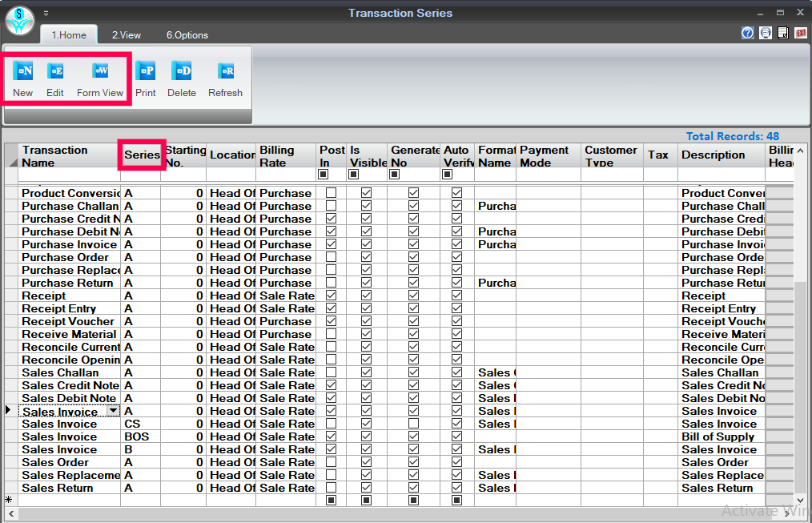The width and height of the screenshot is (812, 523).
Task: Open Form View from the ribbon
Action: [100, 72]
